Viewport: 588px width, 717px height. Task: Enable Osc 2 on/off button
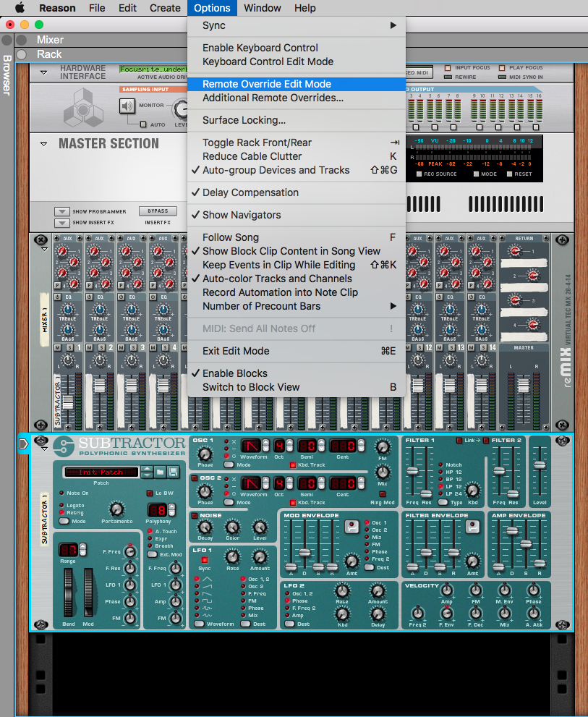coord(195,478)
